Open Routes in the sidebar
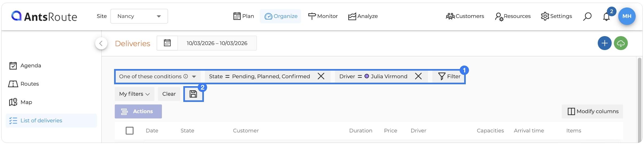This screenshot has height=145, width=644. 24,84
